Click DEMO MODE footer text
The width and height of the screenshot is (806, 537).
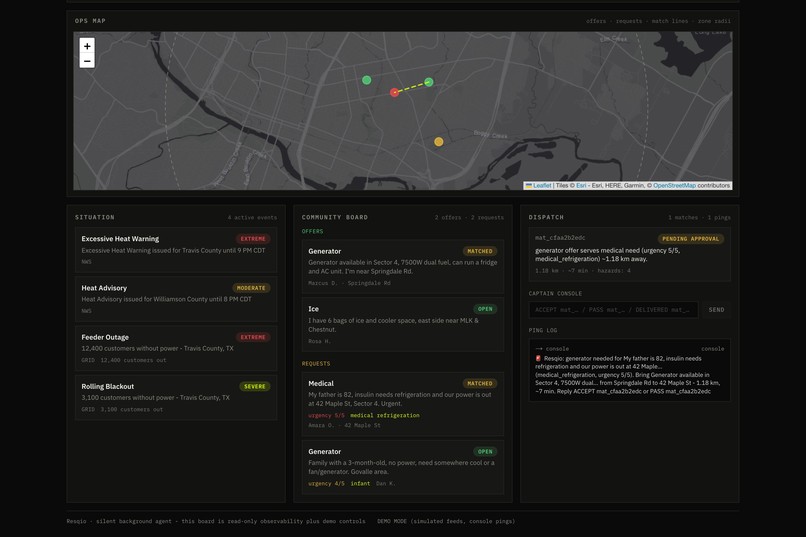(446, 521)
